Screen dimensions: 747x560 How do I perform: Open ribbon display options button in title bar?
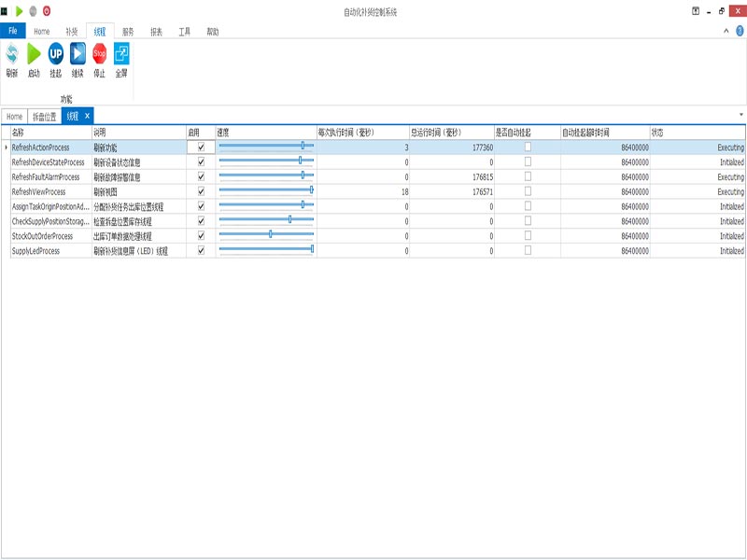coord(696,11)
